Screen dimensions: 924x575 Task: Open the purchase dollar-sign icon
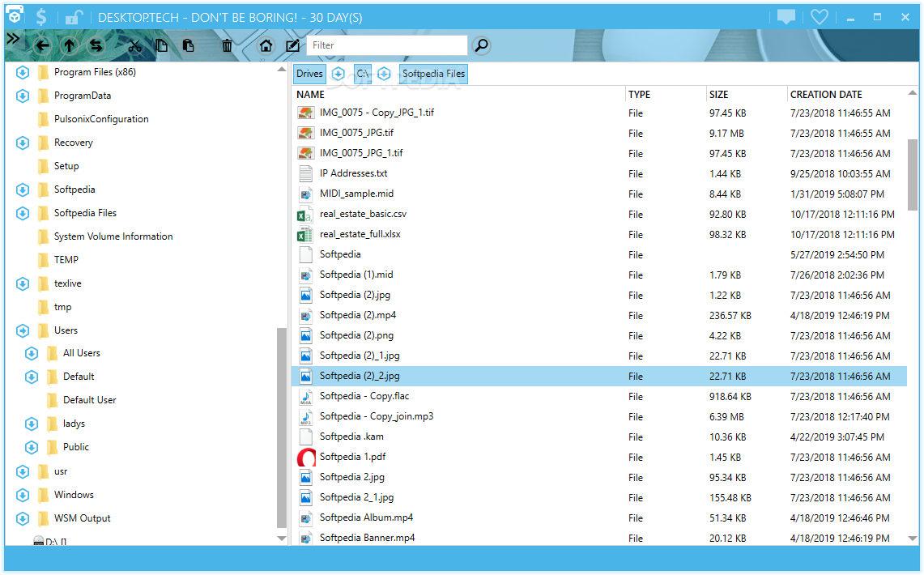pos(41,16)
